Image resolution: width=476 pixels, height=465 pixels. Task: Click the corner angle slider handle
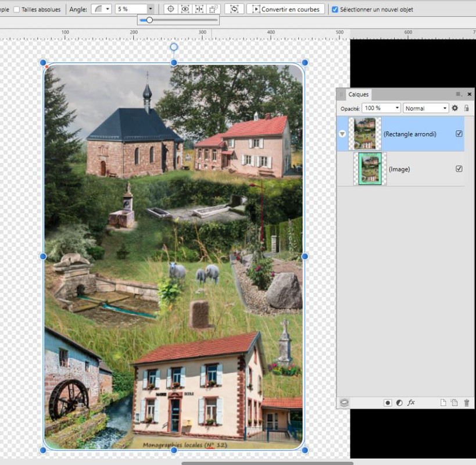click(x=149, y=20)
